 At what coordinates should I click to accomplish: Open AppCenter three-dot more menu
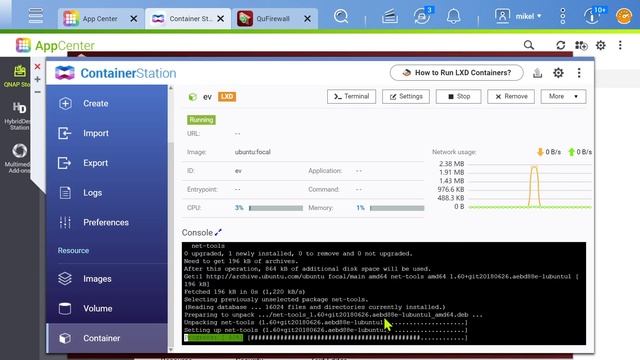point(620,45)
